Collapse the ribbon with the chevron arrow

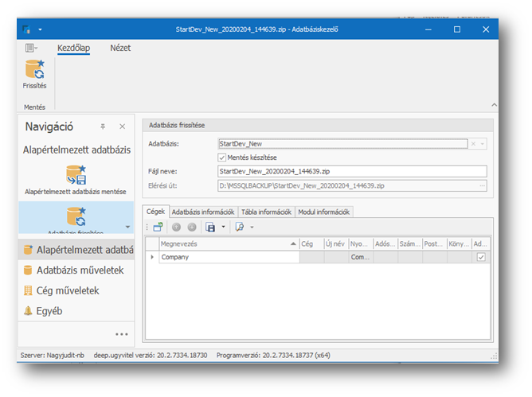click(x=493, y=105)
